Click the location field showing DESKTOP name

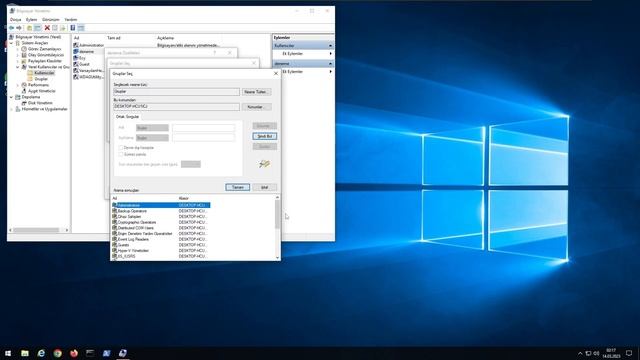pyautogui.click(x=176, y=107)
